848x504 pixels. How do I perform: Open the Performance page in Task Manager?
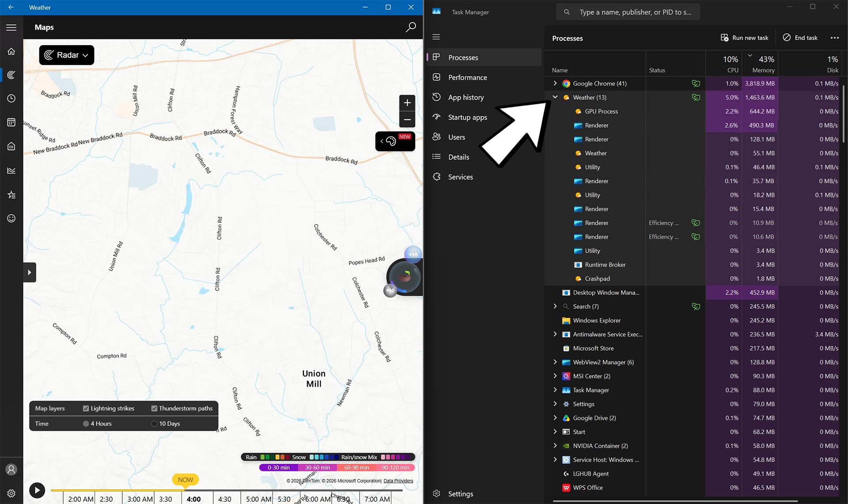(484, 77)
